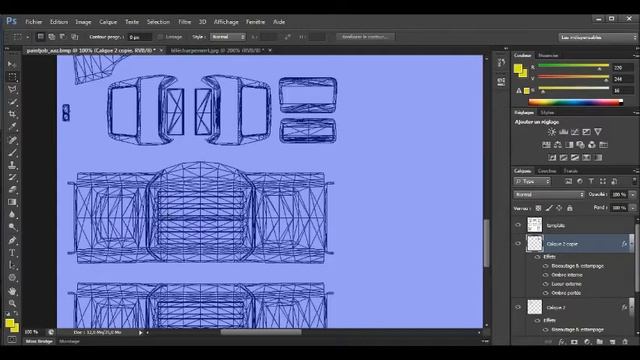
Task: Open the Opacité slider dropdown arrow
Action: point(633,195)
